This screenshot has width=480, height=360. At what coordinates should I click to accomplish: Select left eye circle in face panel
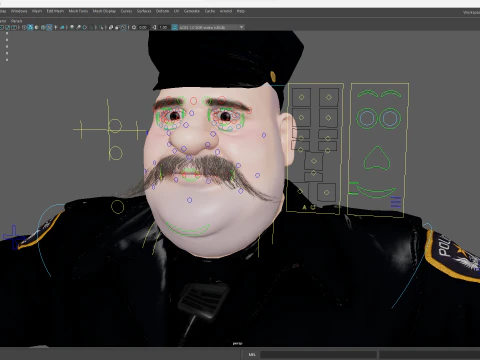point(367,118)
